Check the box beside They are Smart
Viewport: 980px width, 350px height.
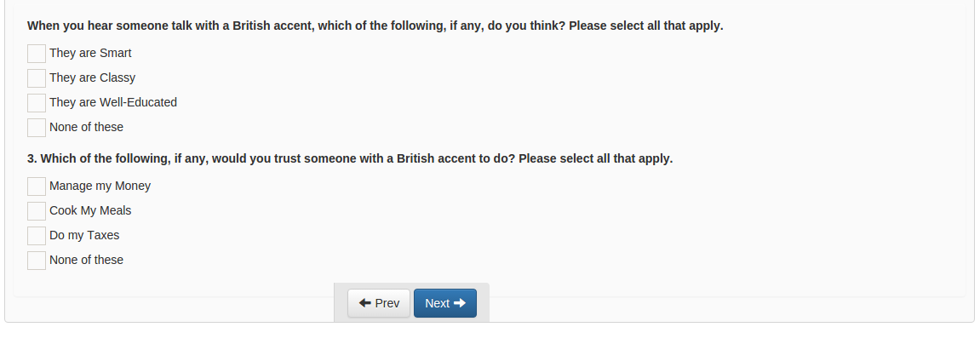click(x=37, y=54)
